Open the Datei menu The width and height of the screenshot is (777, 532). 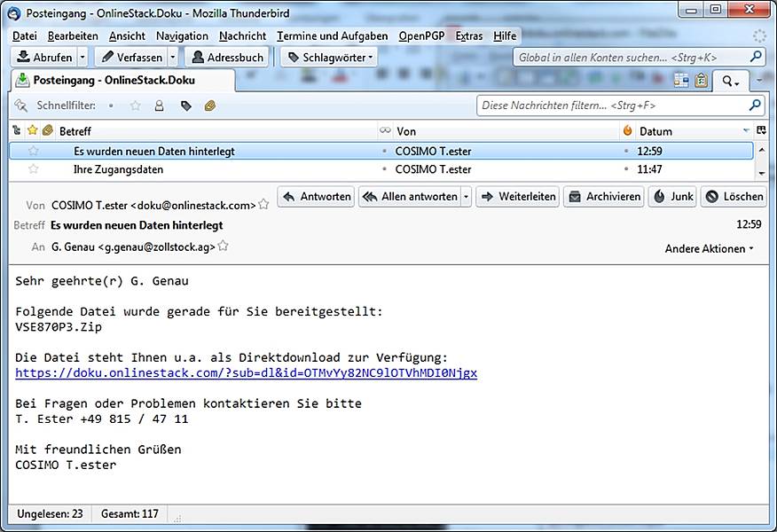(24, 35)
